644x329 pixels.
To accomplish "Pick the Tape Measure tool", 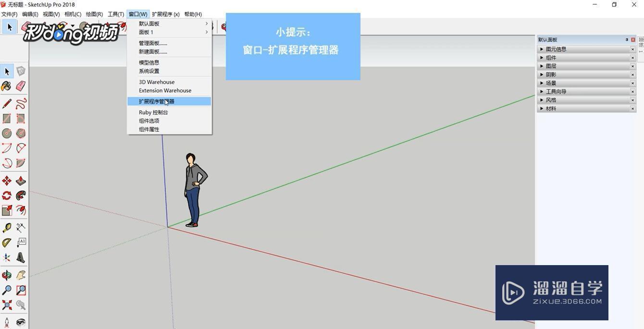I will coord(7,228).
